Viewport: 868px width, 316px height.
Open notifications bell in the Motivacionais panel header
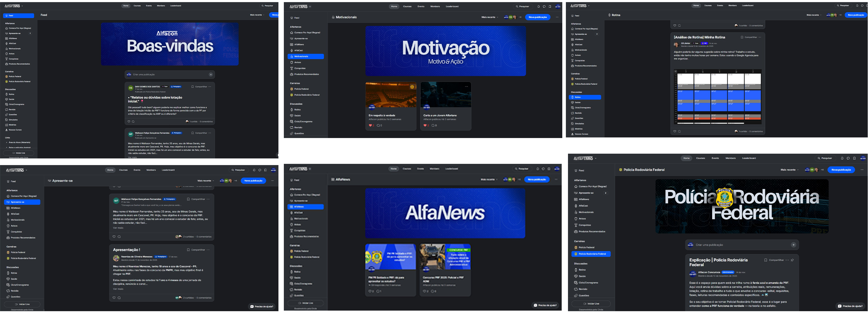pos(539,6)
